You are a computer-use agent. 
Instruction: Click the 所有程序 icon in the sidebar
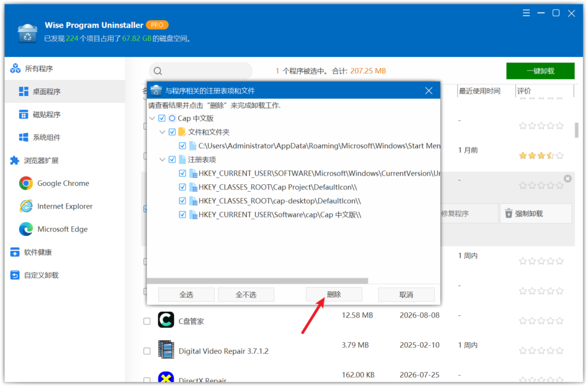point(16,69)
